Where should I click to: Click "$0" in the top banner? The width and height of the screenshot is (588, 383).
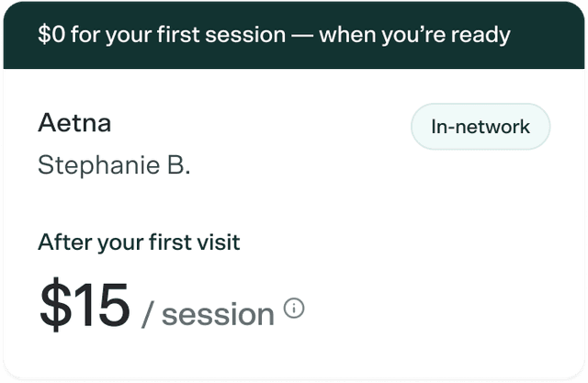pos(52,36)
